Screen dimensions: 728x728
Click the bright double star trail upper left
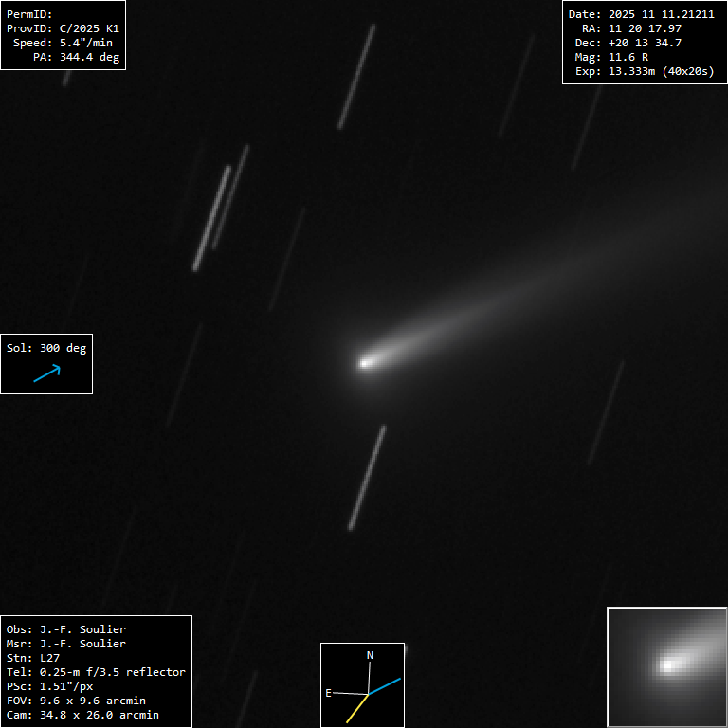[212, 217]
